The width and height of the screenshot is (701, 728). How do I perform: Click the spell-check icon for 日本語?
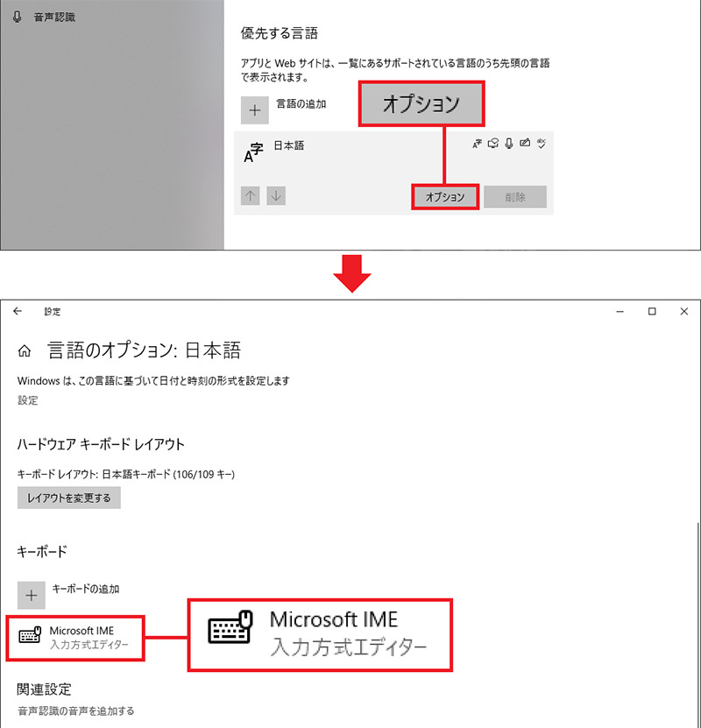point(542,143)
